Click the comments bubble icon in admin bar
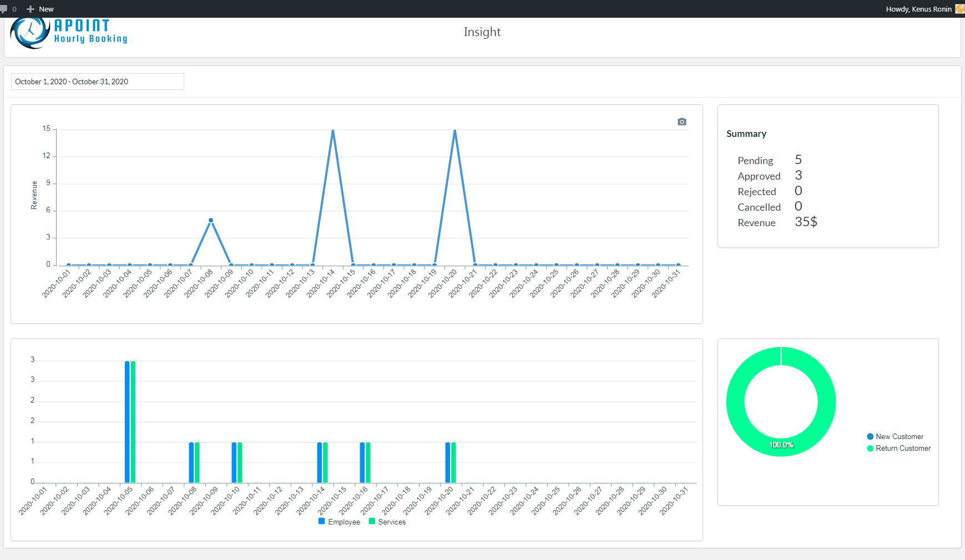The image size is (965, 560). (4, 9)
